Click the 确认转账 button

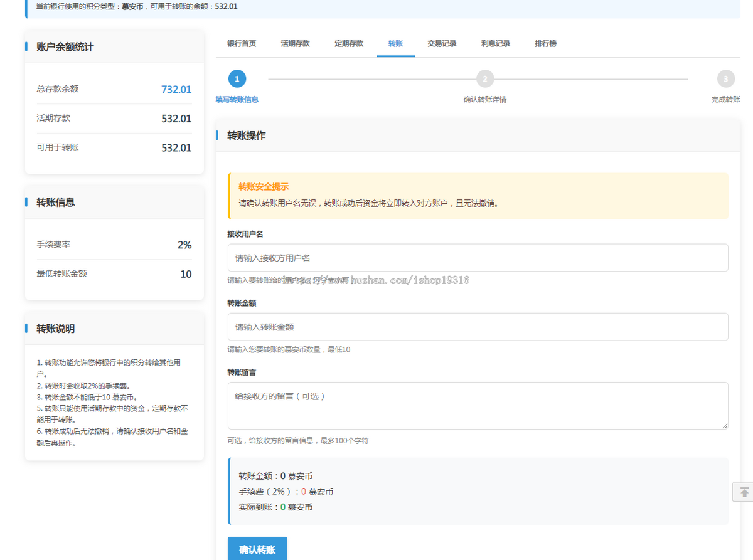click(257, 549)
